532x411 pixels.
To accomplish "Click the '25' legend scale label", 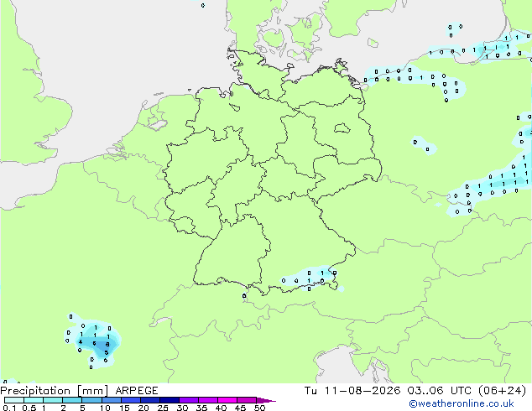I will pyautogui.click(x=163, y=408).
